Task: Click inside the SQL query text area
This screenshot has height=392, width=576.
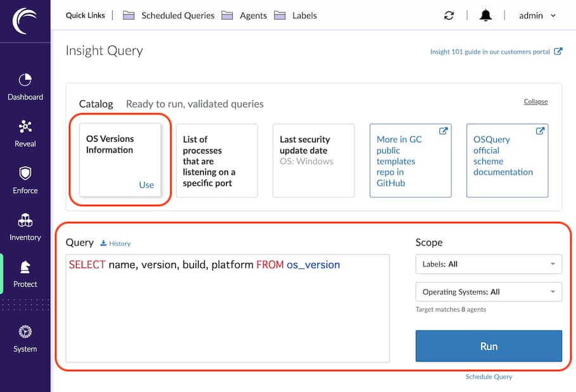Action: 227,310
